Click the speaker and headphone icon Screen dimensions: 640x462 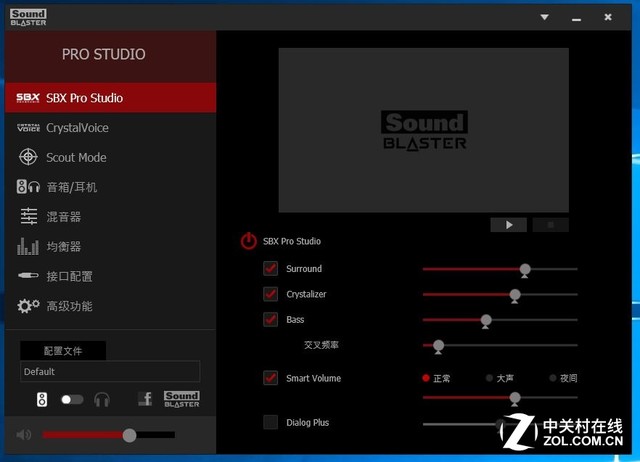click(x=28, y=187)
